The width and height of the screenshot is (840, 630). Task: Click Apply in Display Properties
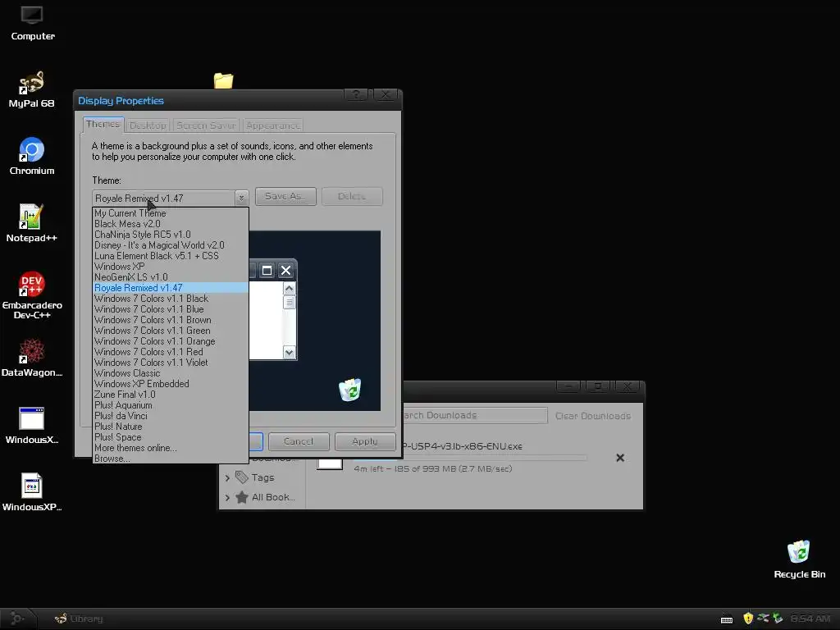[x=365, y=441]
